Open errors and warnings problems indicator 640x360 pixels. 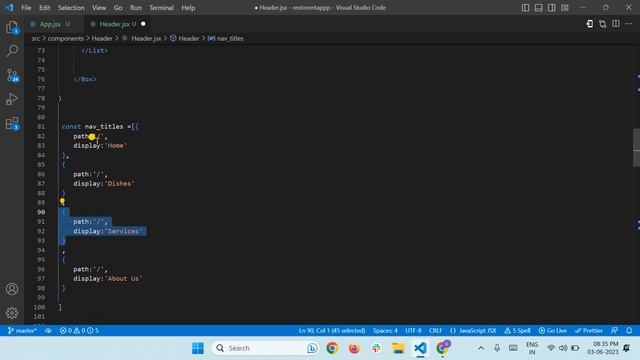(79, 331)
